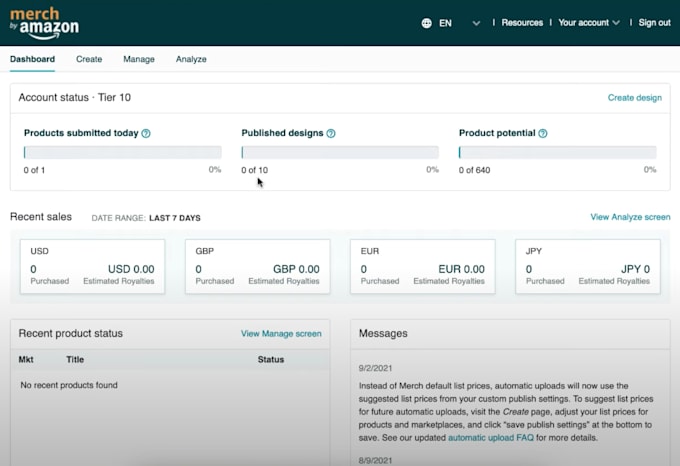Click the Published designs progress bar

coord(340,153)
